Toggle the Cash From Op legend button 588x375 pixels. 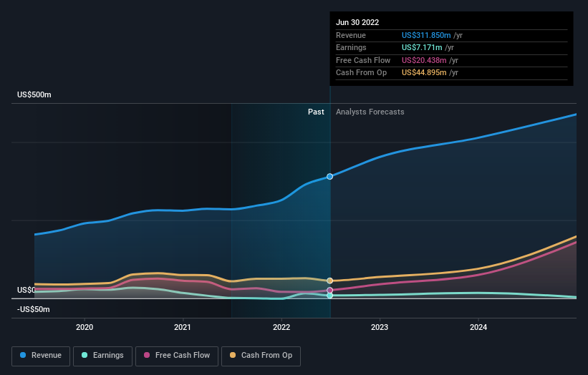click(261, 356)
